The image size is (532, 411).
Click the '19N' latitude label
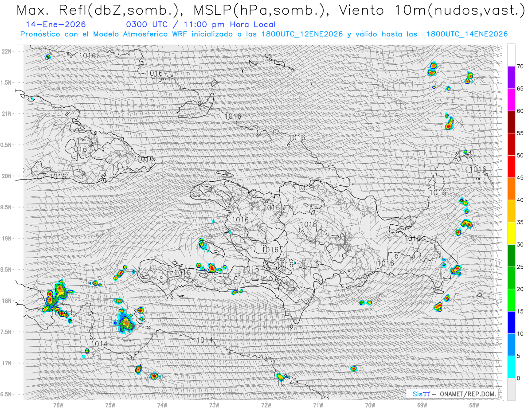[x=7, y=238]
